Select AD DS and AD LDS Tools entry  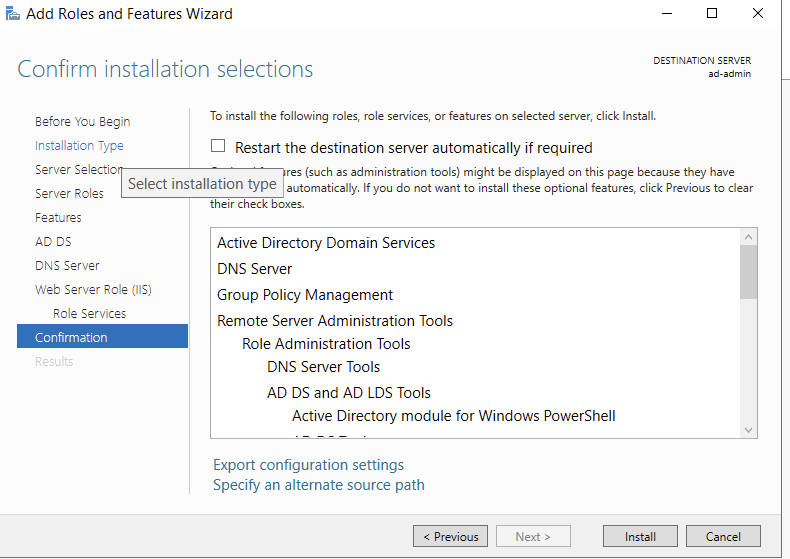(349, 393)
